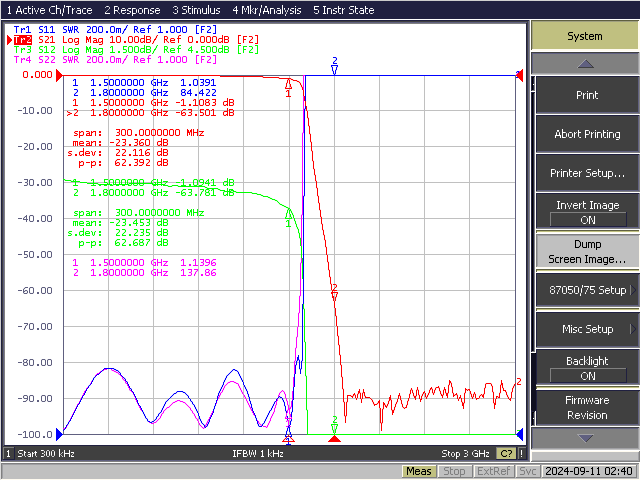Select blue marker 2 triangle atop graph
This screenshot has width=640, height=480.
point(335,70)
